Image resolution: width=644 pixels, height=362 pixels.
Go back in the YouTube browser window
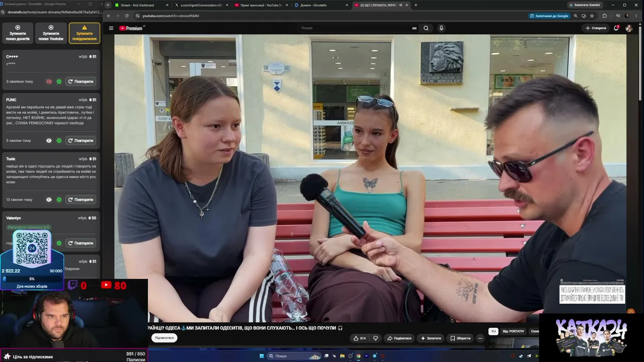[x=109, y=16]
